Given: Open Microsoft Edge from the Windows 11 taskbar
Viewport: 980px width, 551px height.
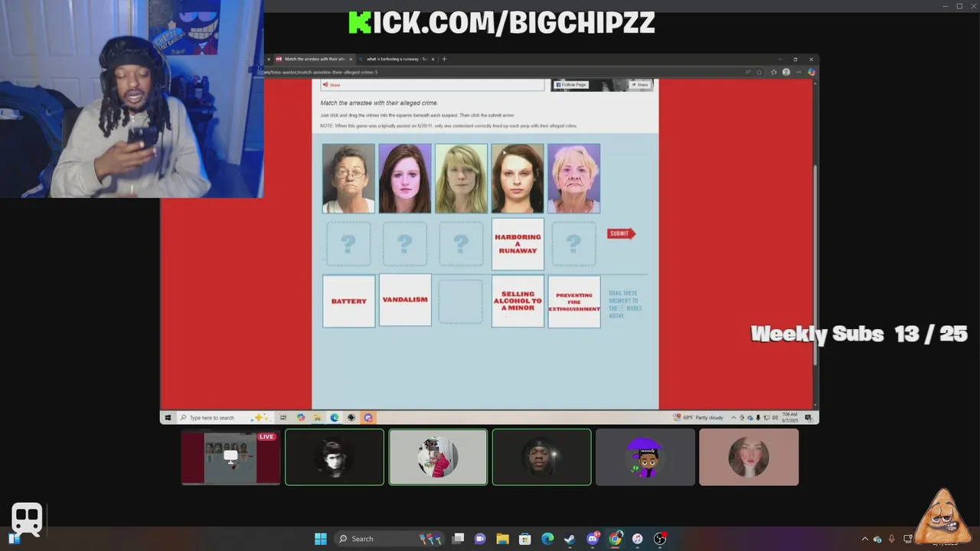Looking at the screenshot, I should [x=547, y=539].
